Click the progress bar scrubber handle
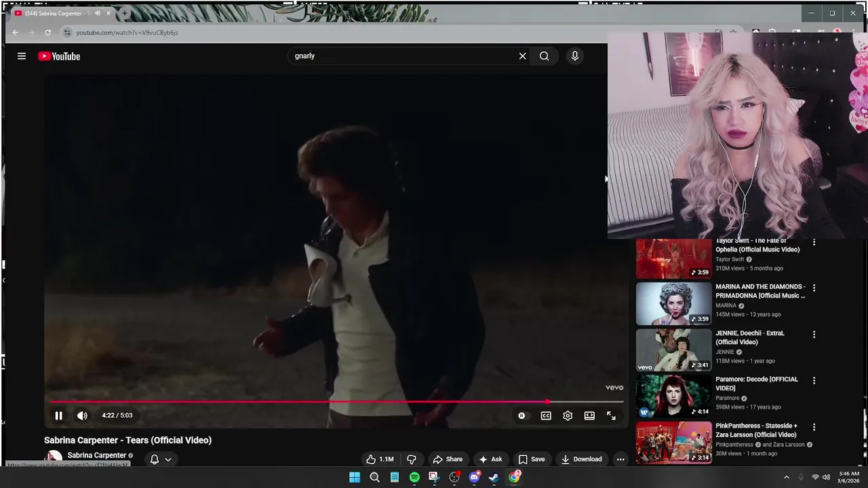 547,402
